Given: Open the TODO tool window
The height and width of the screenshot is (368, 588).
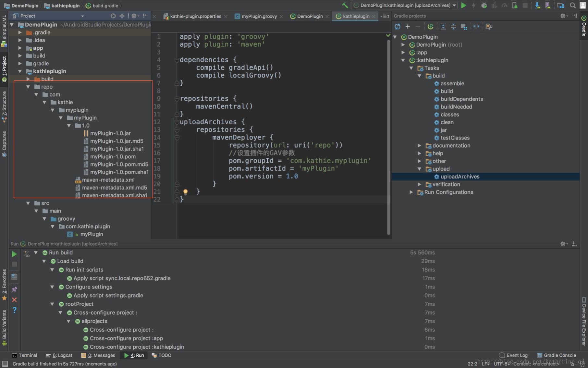Looking at the screenshot, I should coord(162,355).
